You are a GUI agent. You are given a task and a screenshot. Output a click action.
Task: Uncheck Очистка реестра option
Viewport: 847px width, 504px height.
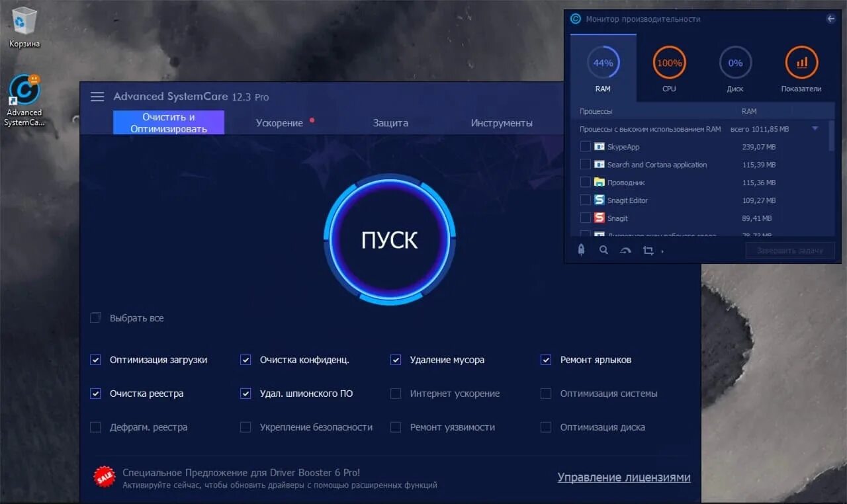95,394
